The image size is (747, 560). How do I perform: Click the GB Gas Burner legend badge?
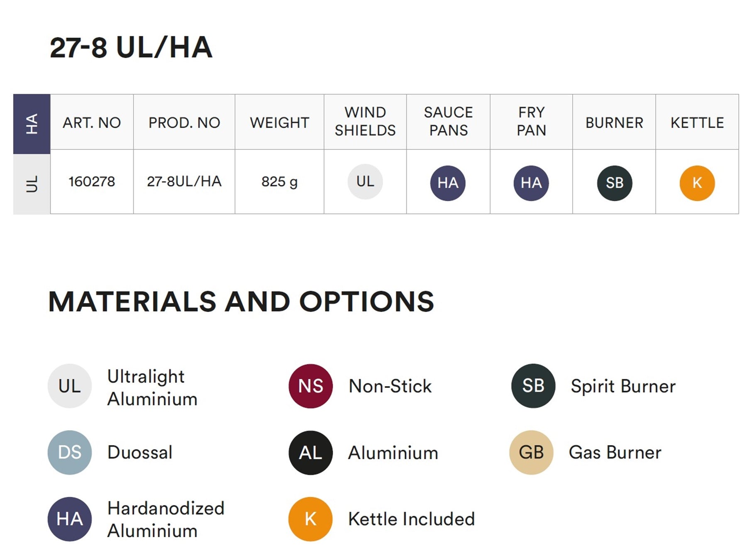pyautogui.click(x=531, y=452)
